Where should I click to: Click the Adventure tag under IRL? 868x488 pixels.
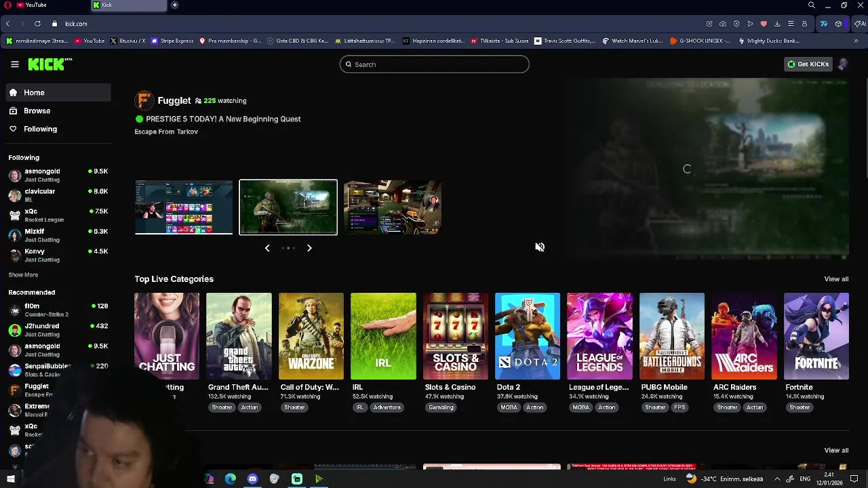387,407
